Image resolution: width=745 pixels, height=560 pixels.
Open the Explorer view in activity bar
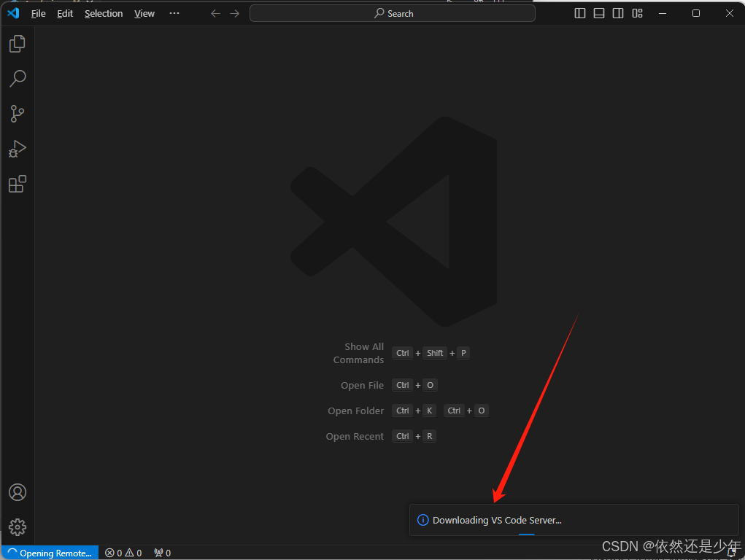click(x=17, y=44)
